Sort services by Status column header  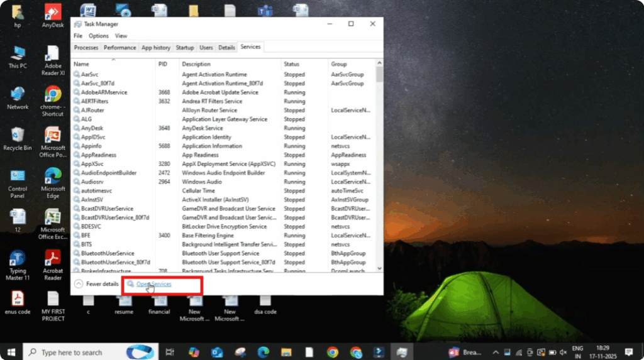pyautogui.click(x=291, y=64)
